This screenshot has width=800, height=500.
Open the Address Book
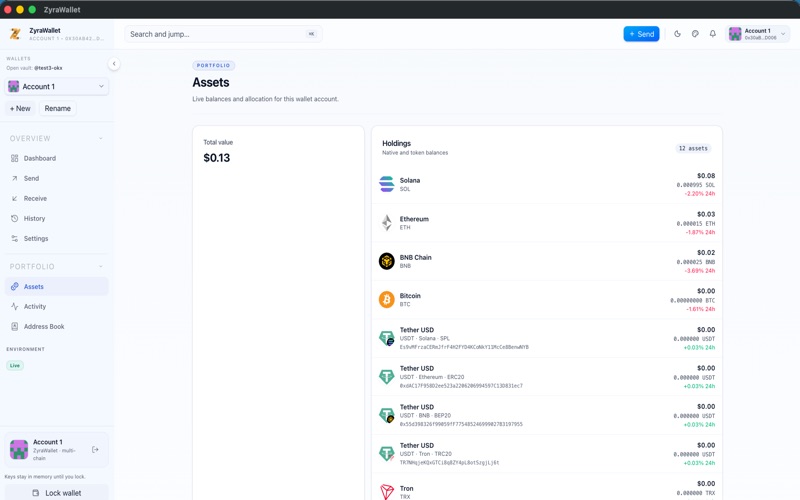[57, 326]
